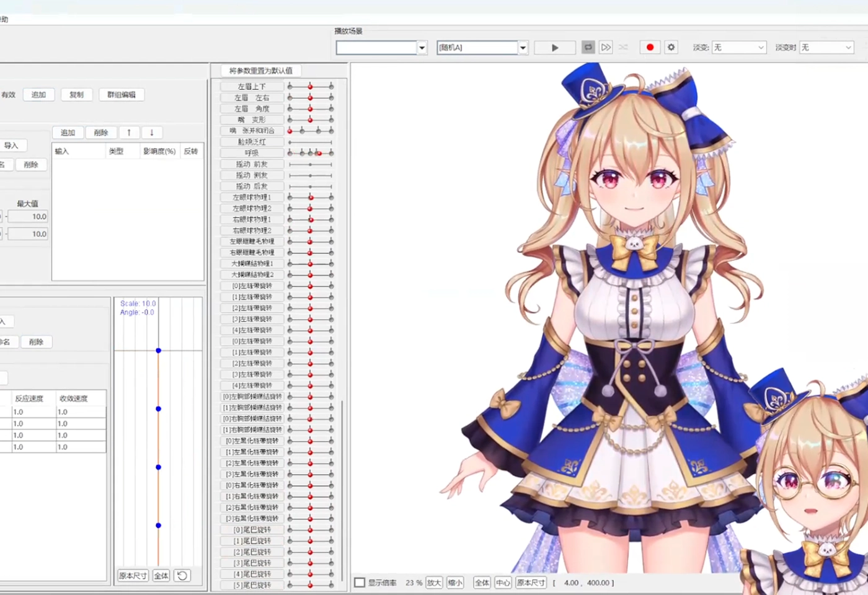Image resolution: width=868 pixels, height=595 pixels.
Task: Click 全体 button in the viewer bottom bar
Action: (x=482, y=583)
